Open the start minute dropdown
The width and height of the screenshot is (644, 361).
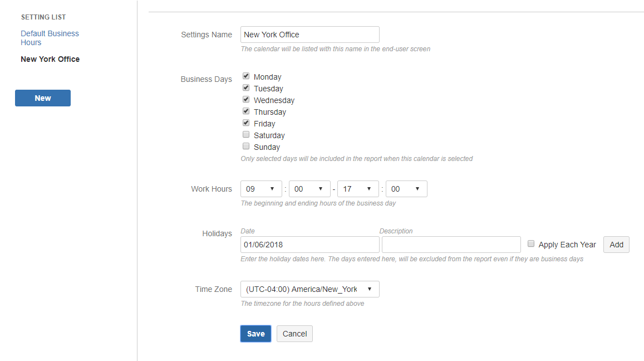point(309,189)
